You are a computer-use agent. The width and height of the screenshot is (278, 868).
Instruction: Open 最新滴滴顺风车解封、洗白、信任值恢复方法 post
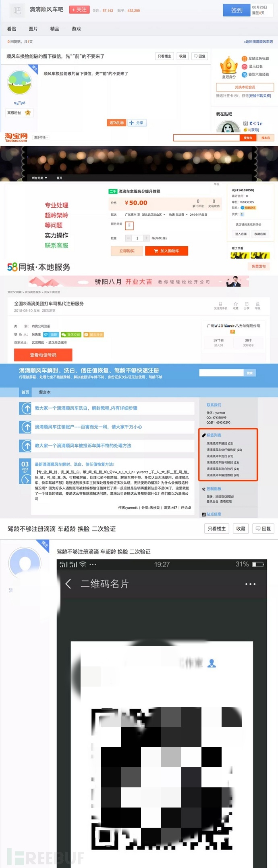pyautogui.click(x=75, y=464)
